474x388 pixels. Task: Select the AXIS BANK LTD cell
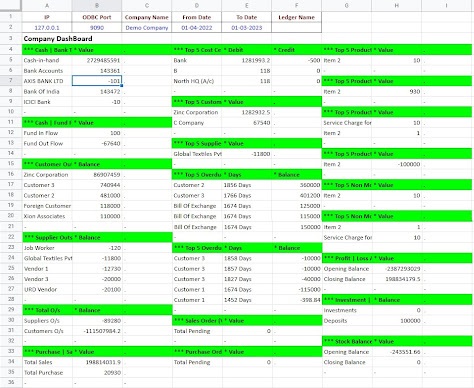[47, 81]
